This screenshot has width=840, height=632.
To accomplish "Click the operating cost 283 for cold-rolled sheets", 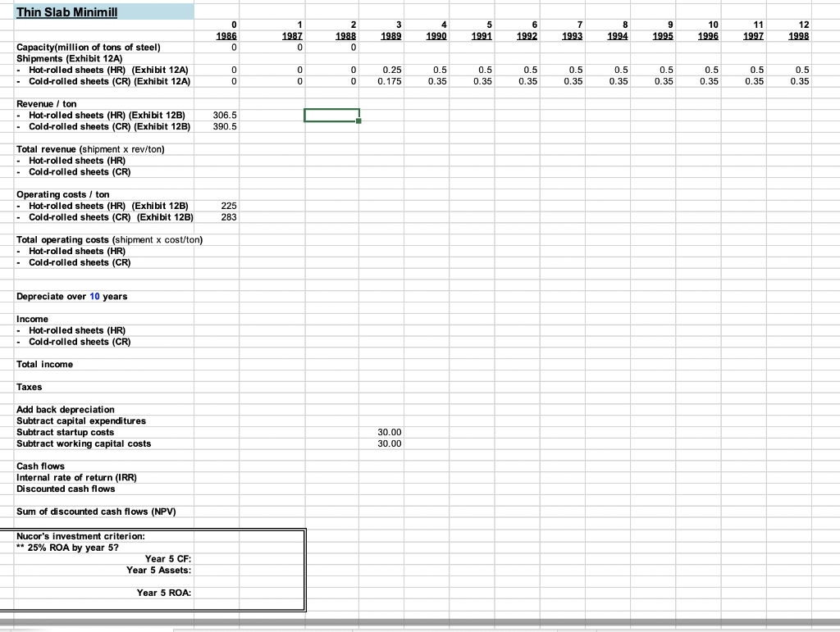I will tap(228, 217).
